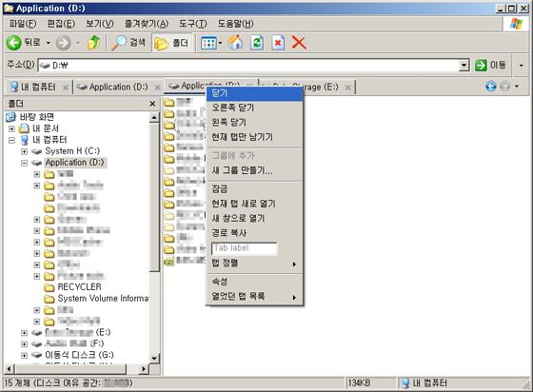Choose 현재 탭 새로 열기 menu item
This screenshot has width=533, height=392.
coord(254,204)
